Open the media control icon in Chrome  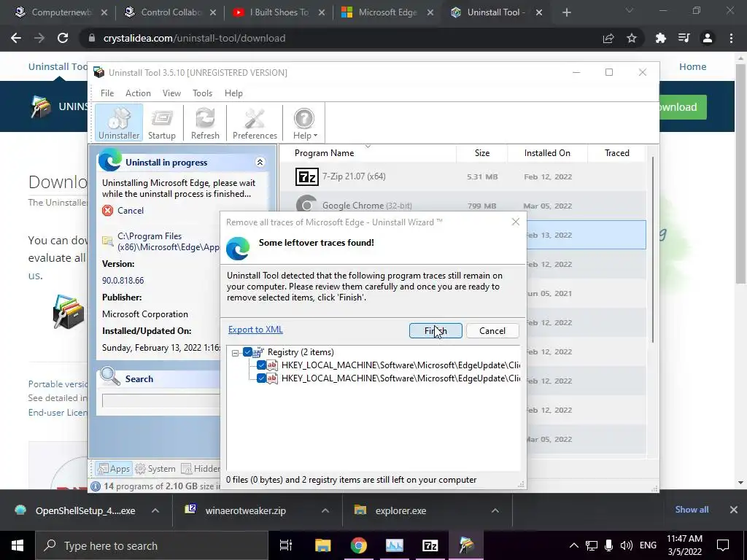tap(684, 38)
